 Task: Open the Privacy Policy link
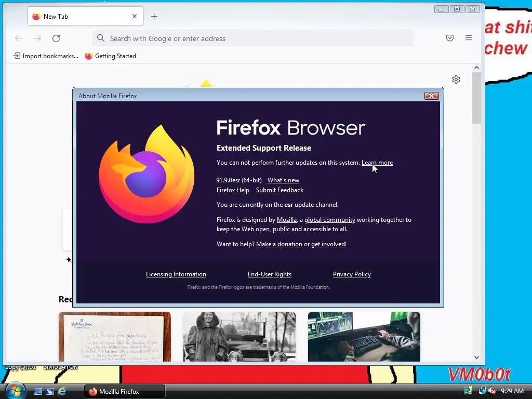pyautogui.click(x=352, y=274)
